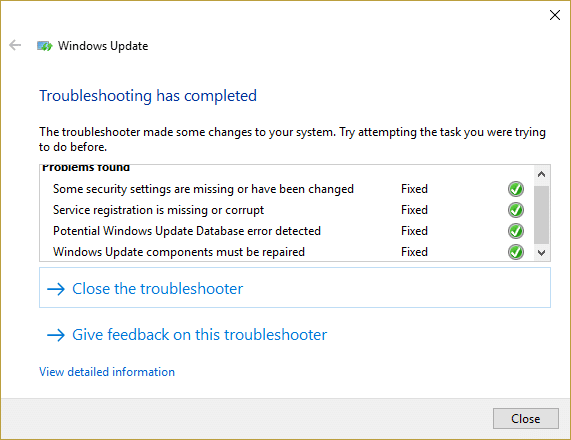The image size is (571, 440).
Task: Select Give feedback on this troubleshooter
Action: tap(187, 335)
